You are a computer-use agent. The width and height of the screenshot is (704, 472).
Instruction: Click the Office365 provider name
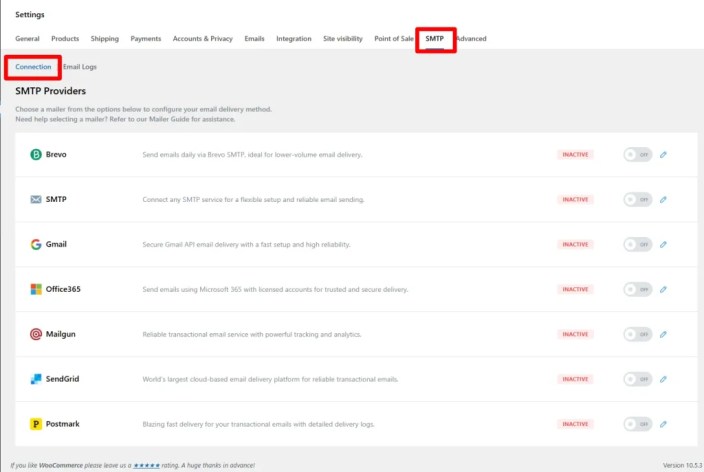pos(63,289)
